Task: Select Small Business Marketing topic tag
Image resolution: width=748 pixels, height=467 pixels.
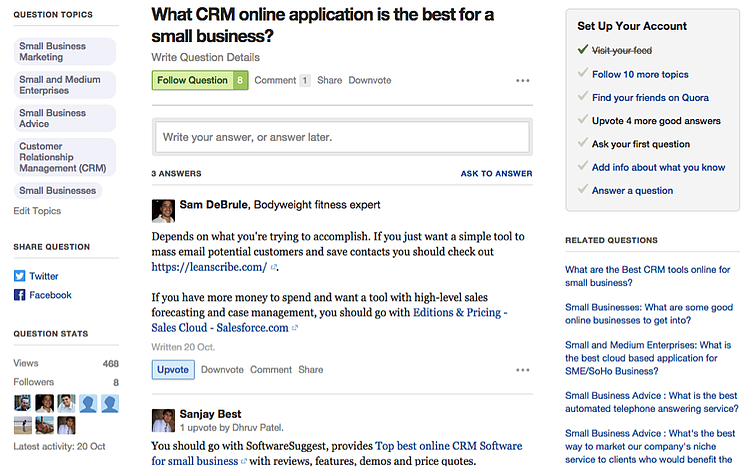Action: pos(65,52)
